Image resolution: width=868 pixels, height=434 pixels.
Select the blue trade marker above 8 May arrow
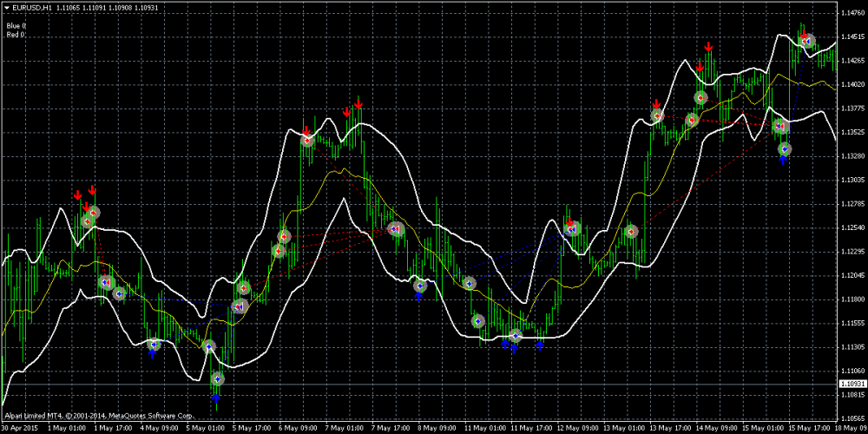click(x=420, y=286)
